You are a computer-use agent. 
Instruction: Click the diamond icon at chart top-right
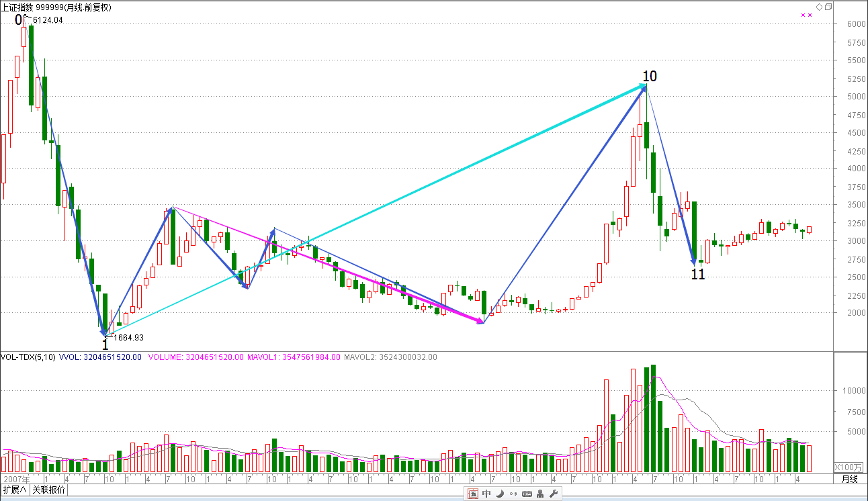(x=819, y=7)
